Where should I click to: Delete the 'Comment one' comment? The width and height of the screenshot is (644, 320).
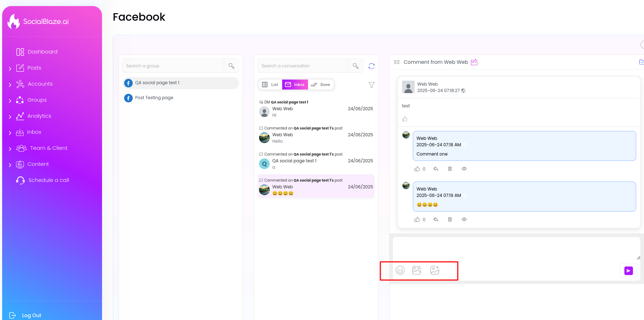click(450, 169)
